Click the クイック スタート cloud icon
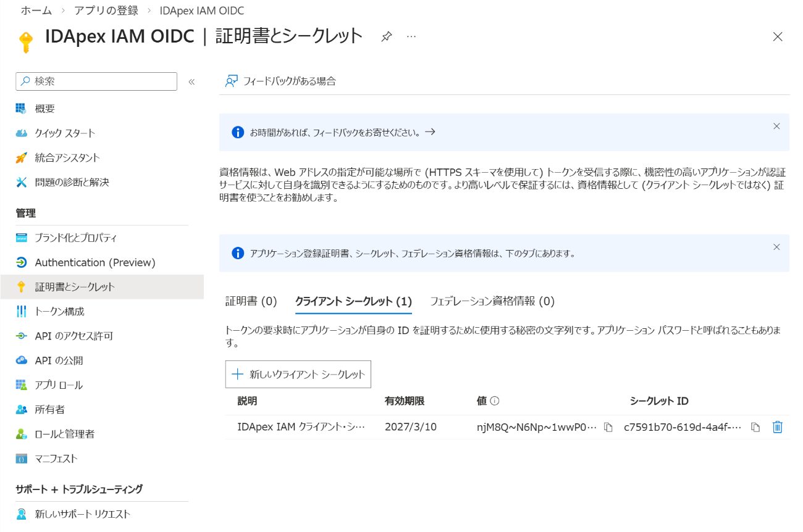Image resolution: width=803 pixels, height=532 pixels. [x=22, y=133]
